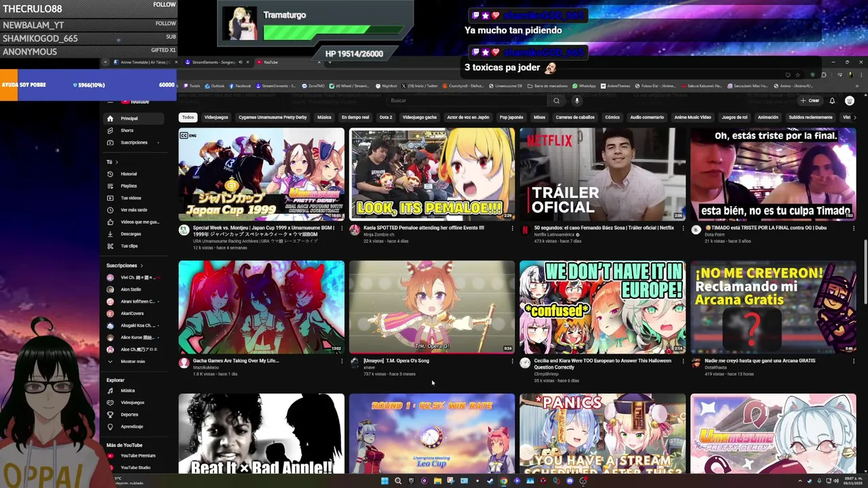Open options menu for the Special Week video
This screenshot has height=488, width=868.
click(x=341, y=228)
